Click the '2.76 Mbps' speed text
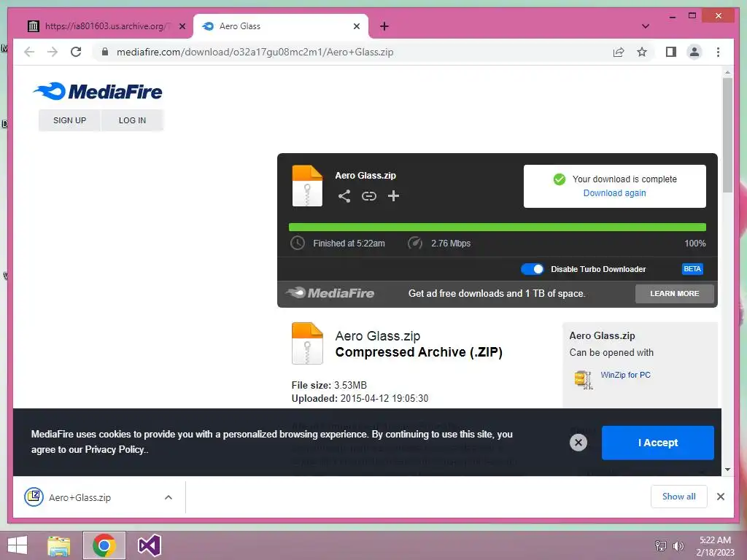Viewport: 747px width, 560px height. tap(451, 244)
